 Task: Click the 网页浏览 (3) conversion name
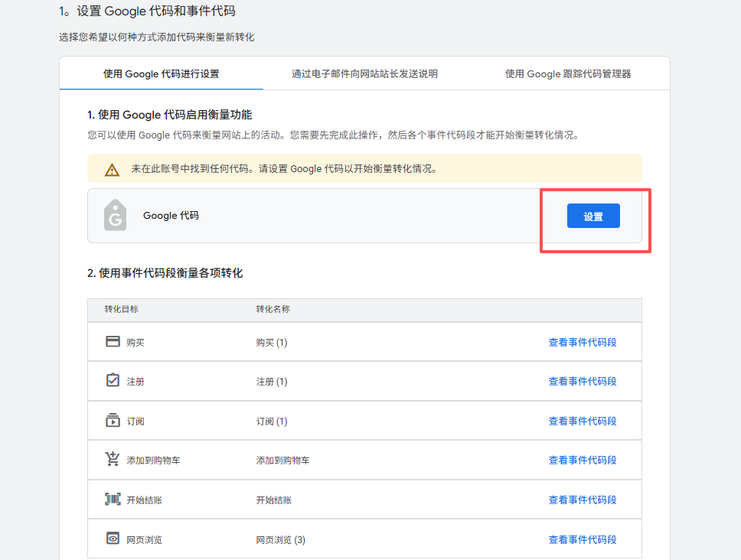click(280, 540)
